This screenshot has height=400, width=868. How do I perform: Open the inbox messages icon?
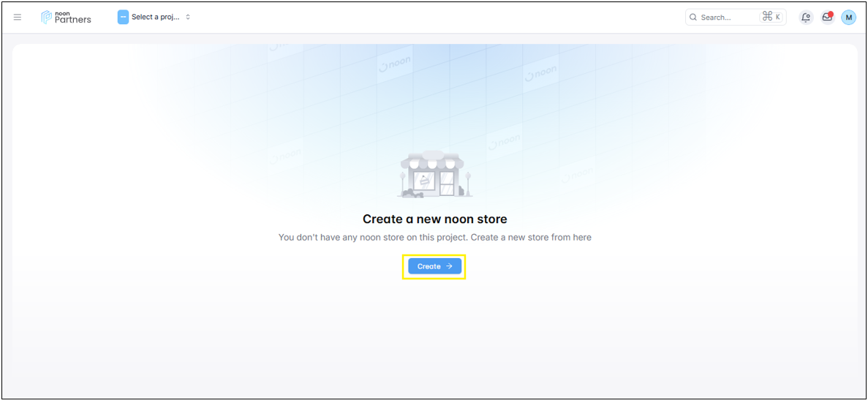[828, 17]
